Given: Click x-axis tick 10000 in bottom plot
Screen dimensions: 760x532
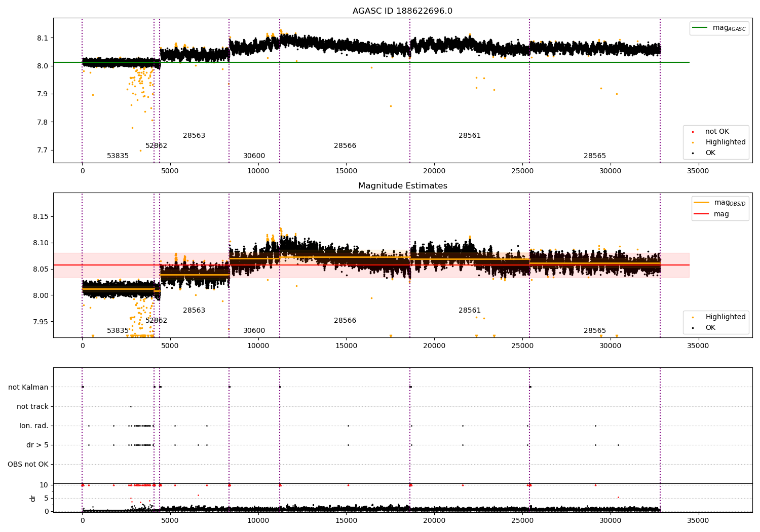Looking at the screenshot, I should 258,520.
